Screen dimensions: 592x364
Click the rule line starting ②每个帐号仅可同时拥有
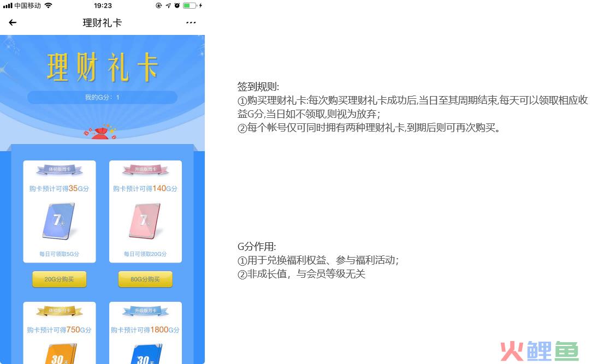369,128
